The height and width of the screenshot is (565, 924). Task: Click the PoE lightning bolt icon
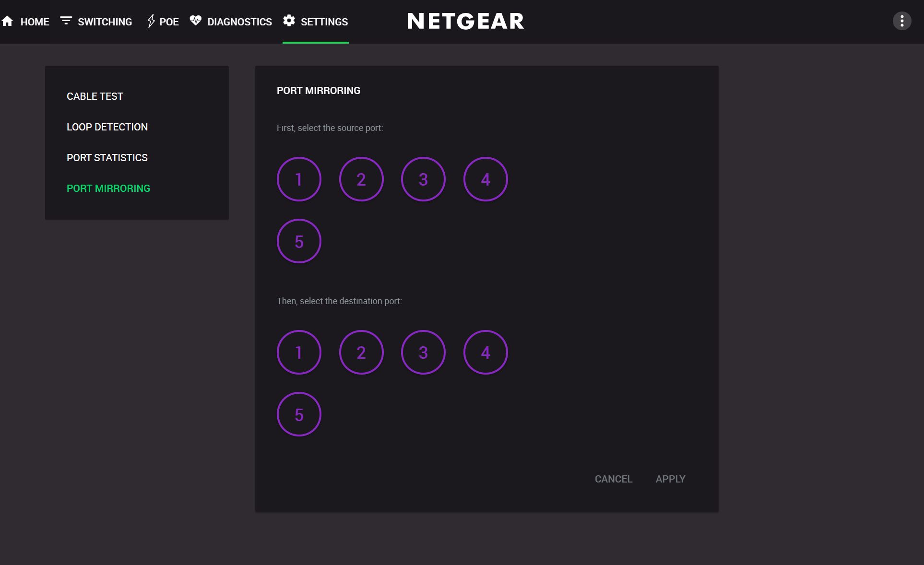click(151, 21)
